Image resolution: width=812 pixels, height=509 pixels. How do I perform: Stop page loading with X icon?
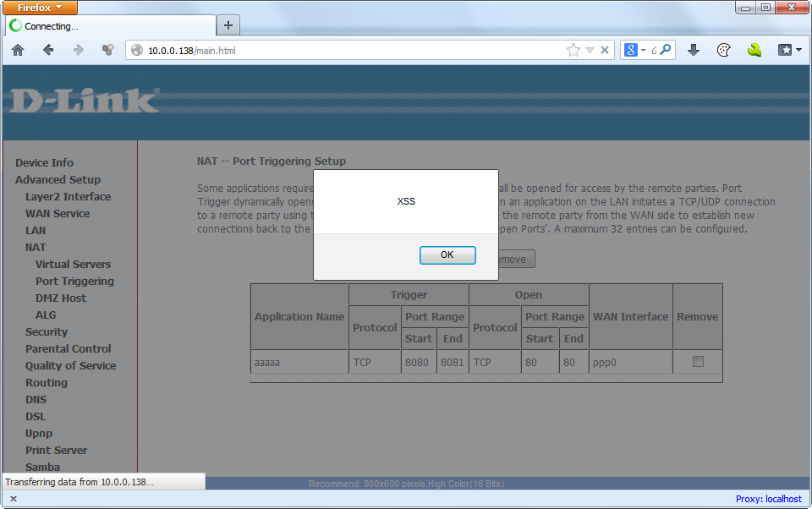(x=605, y=51)
